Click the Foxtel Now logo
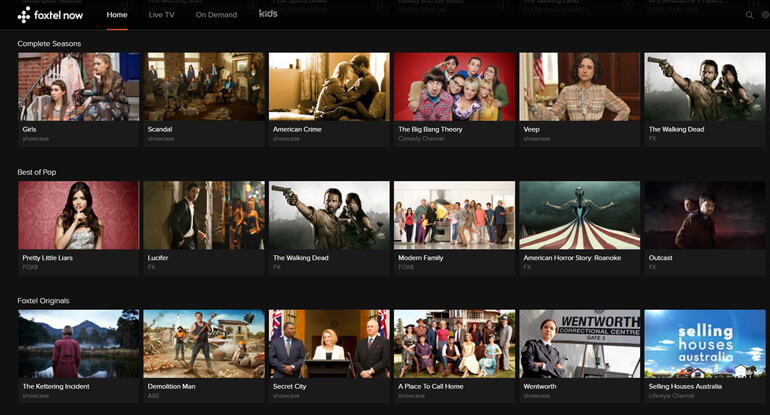Screen dimensions: 770x415 tap(50, 15)
